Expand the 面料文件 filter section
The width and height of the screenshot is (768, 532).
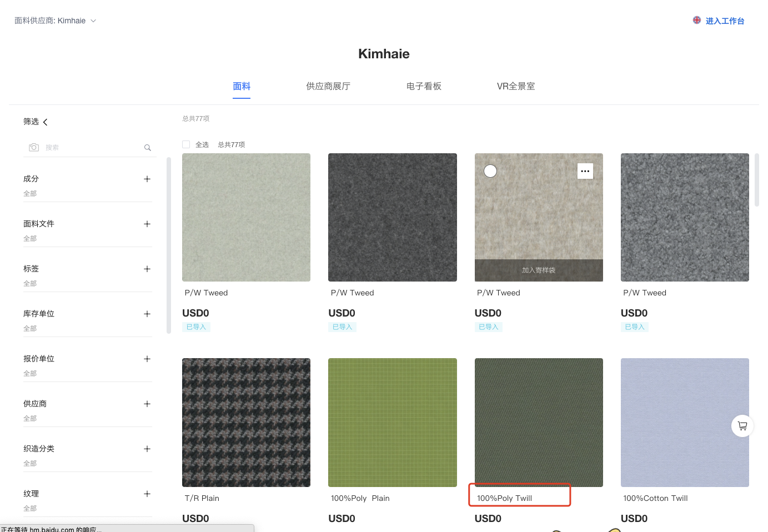coord(147,224)
